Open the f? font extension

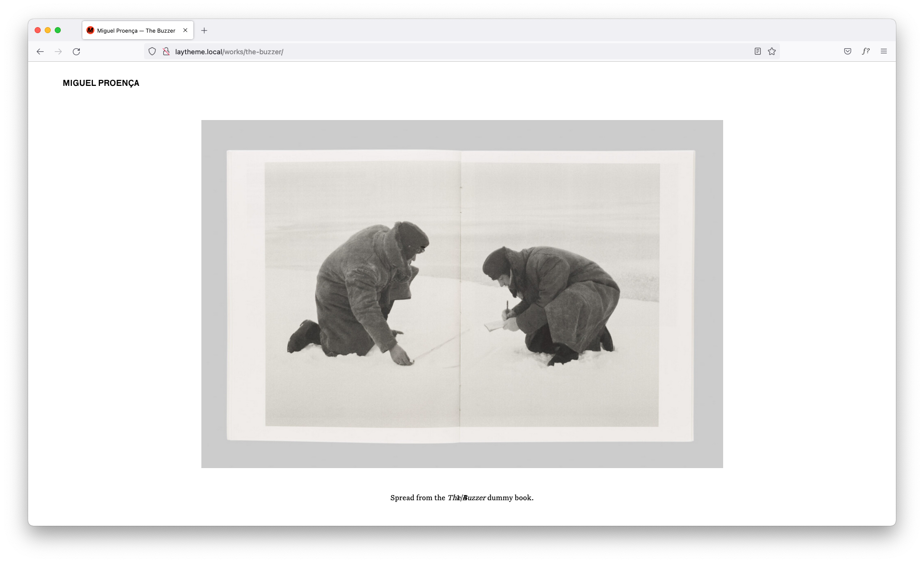coord(866,51)
